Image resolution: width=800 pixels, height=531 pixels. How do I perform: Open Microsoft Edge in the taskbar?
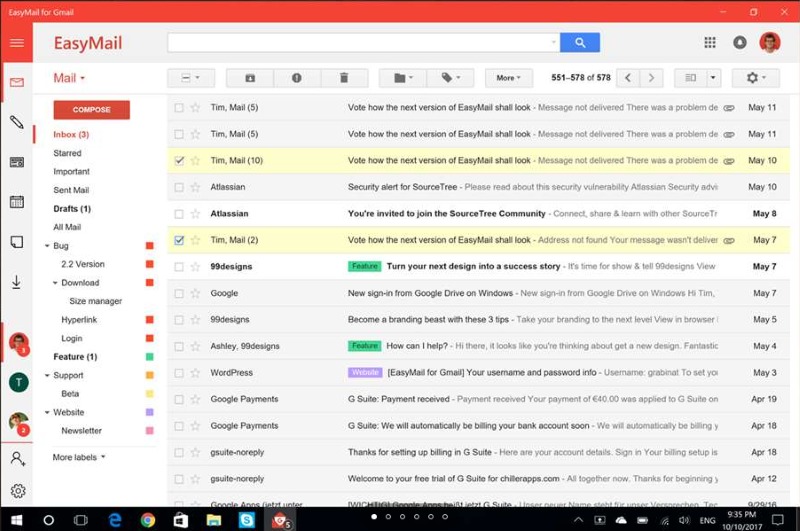pyautogui.click(x=115, y=520)
